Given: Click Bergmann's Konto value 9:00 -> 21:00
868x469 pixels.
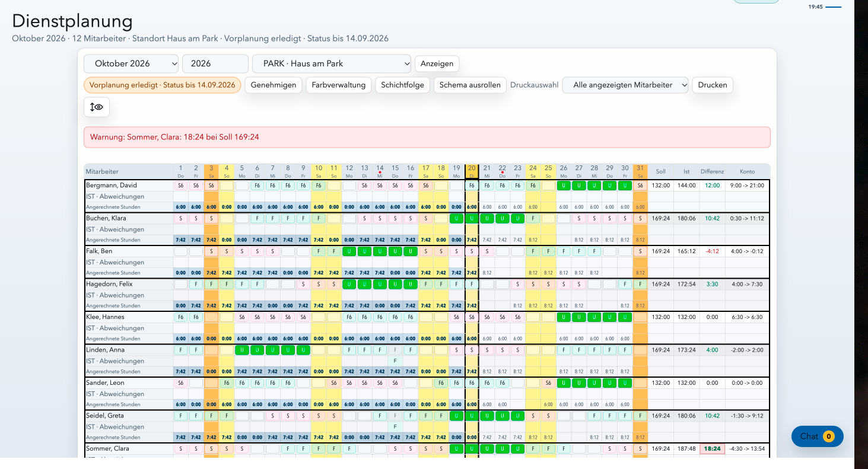Looking at the screenshot, I should point(748,186).
